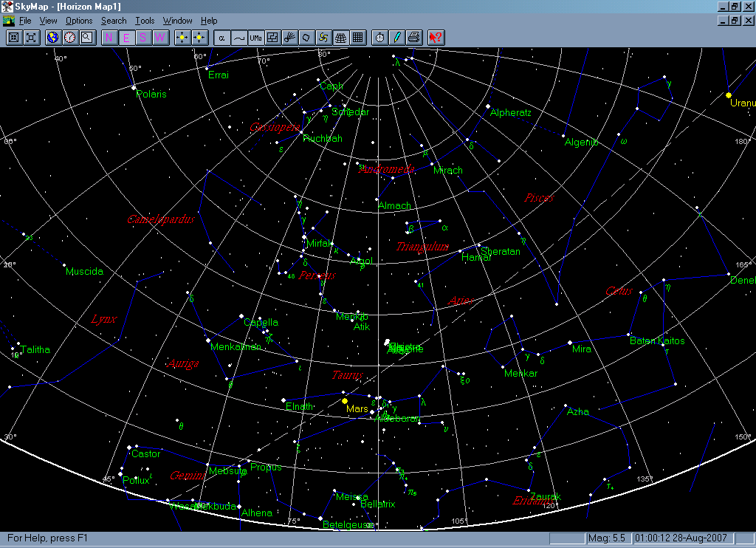
Task: Toggle the constellation boundaries maze button
Action: click(272, 38)
